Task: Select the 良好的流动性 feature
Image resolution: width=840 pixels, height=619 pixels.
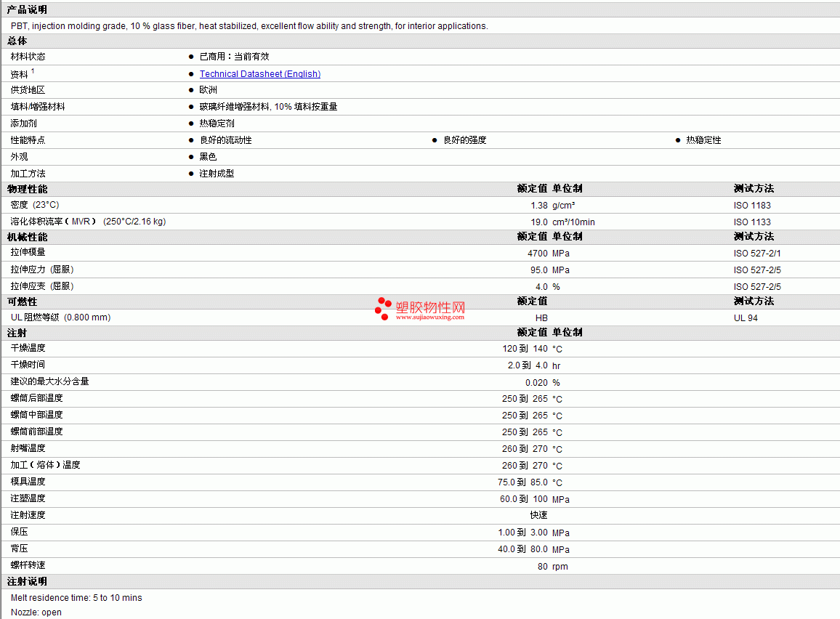Action: point(225,139)
